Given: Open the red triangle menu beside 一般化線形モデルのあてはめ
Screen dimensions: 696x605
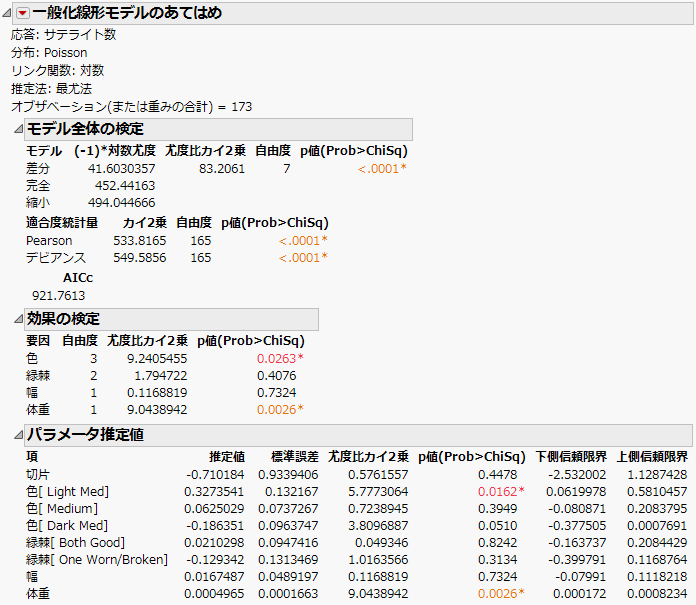Looking at the screenshot, I should click(23, 13).
